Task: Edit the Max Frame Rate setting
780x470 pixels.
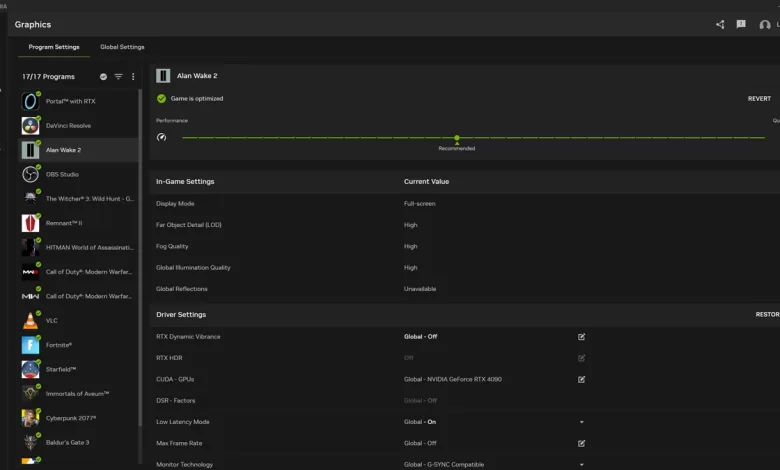Action: pos(581,443)
